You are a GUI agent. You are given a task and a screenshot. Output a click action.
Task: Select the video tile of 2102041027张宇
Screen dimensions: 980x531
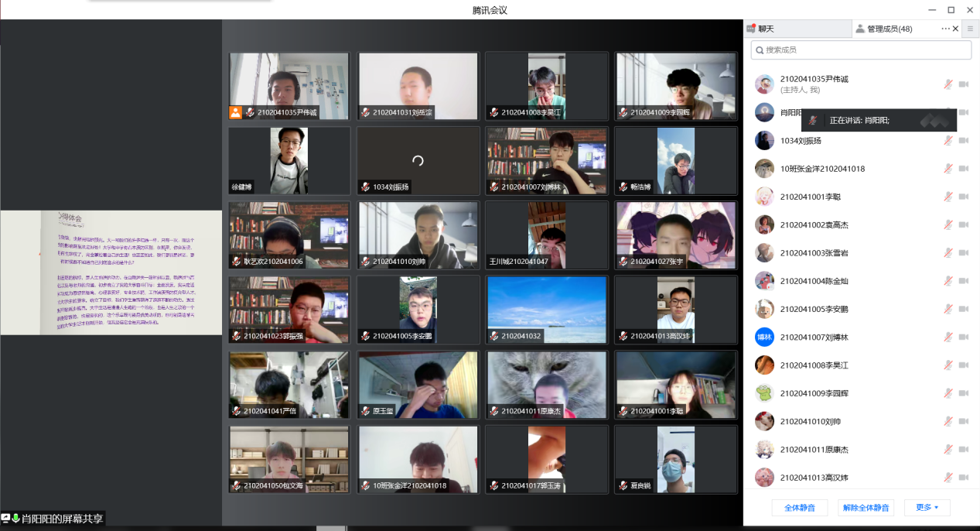(676, 235)
